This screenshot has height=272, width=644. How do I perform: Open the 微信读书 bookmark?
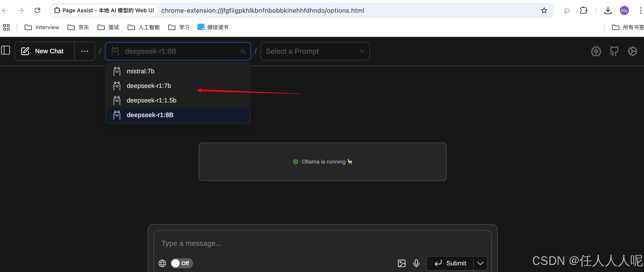[x=213, y=27]
